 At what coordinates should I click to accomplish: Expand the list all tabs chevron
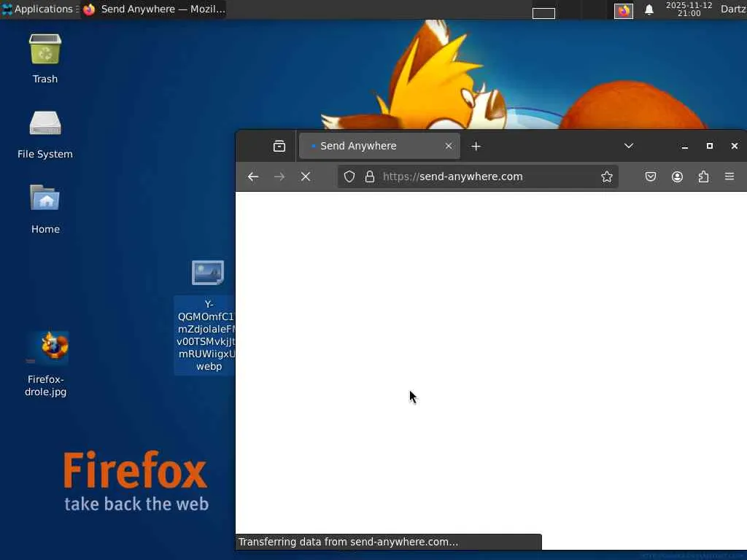point(629,146)
